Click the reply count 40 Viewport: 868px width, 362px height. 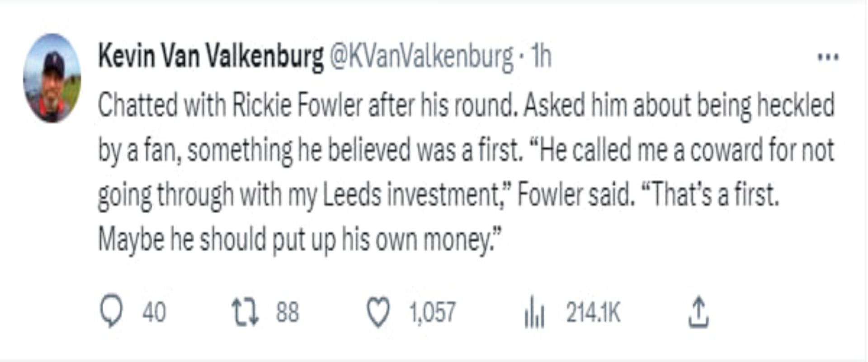click(x=154, y=312)
